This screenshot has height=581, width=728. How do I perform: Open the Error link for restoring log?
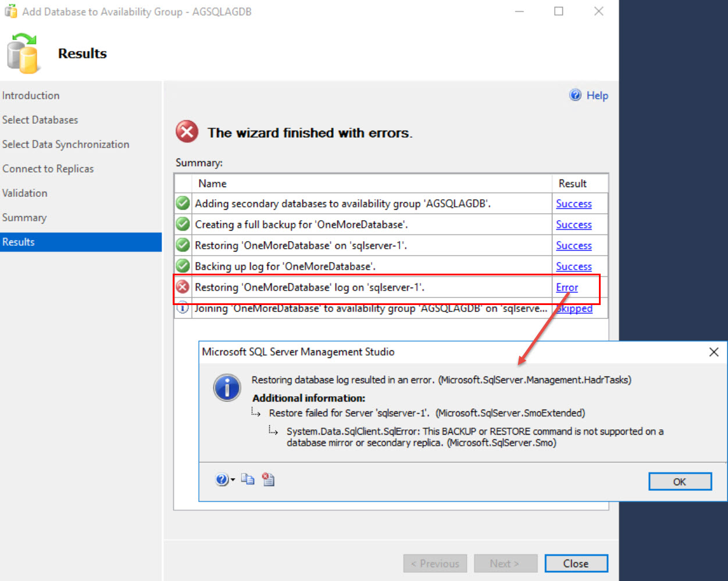coord(567,288)
